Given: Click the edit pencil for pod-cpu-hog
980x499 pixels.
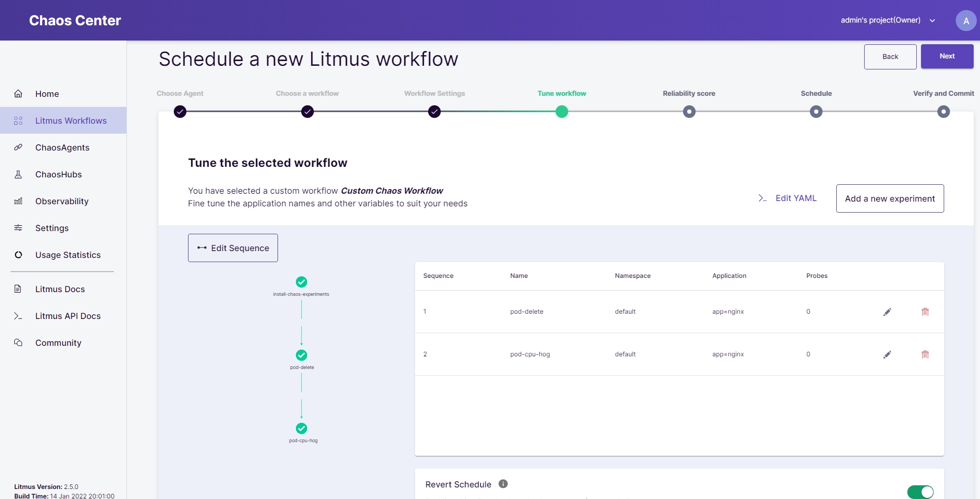Looking at the screenshot, I should [x=887, y=354].
